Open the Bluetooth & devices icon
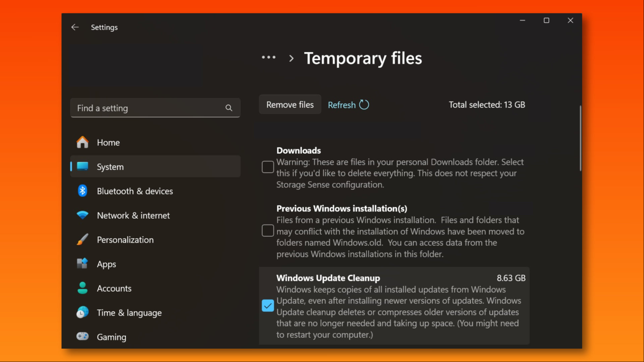The width and height of the screenshot is (644, 362). point(82,191)
